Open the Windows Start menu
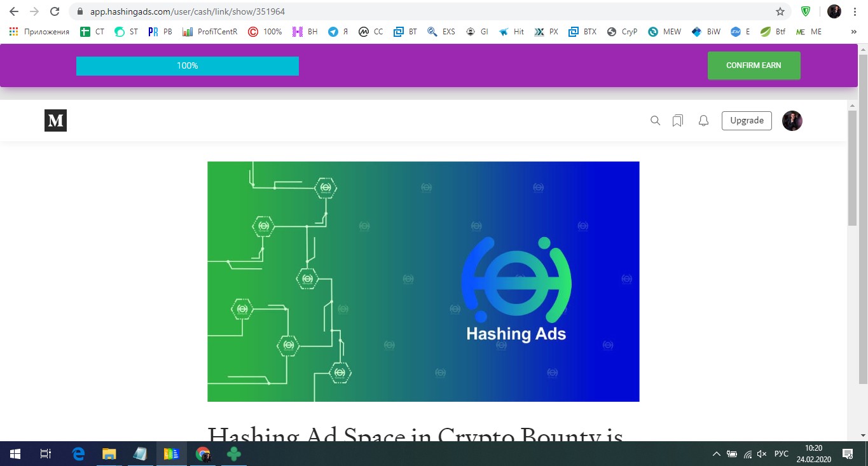This screenshot has height=466, width=868. click(15, 454)
